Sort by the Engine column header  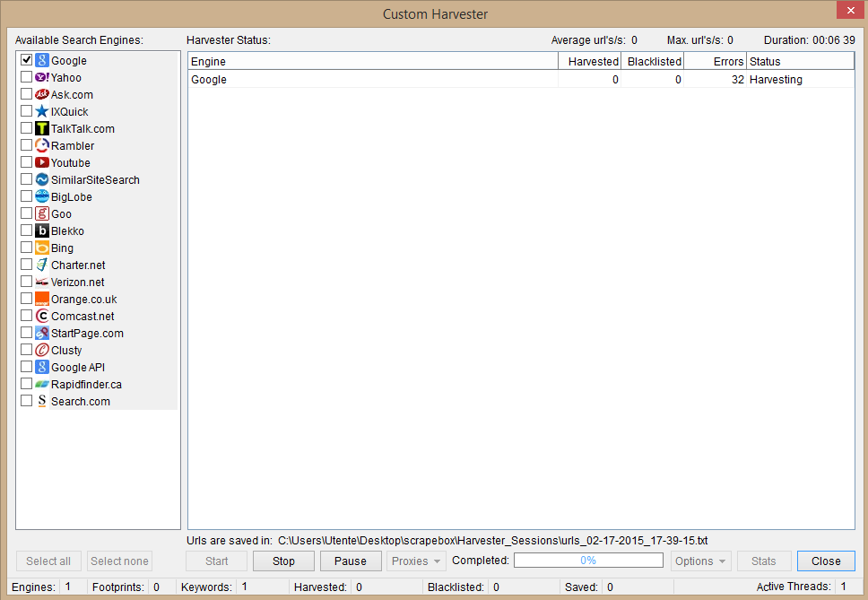(372, 61)
